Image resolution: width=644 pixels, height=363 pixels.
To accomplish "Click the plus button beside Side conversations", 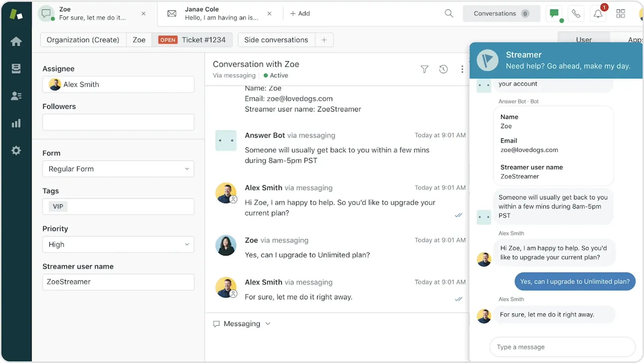I will (x=324, y=40).
